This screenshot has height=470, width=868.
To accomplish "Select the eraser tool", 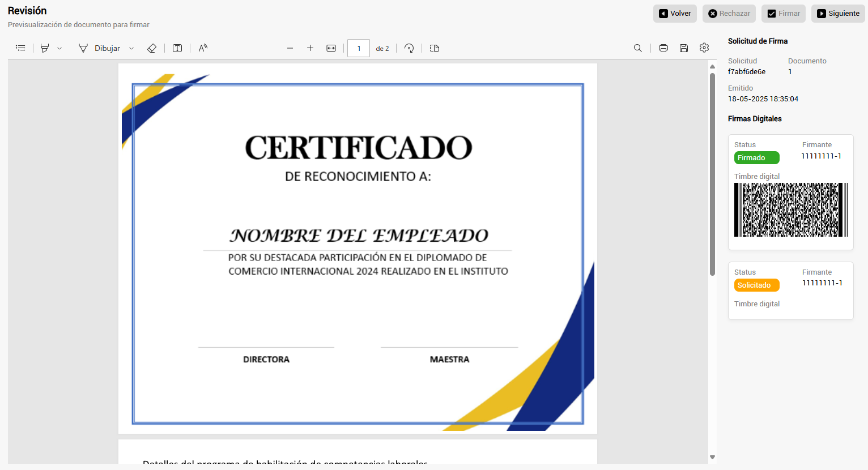I will (x=152, y=48).
